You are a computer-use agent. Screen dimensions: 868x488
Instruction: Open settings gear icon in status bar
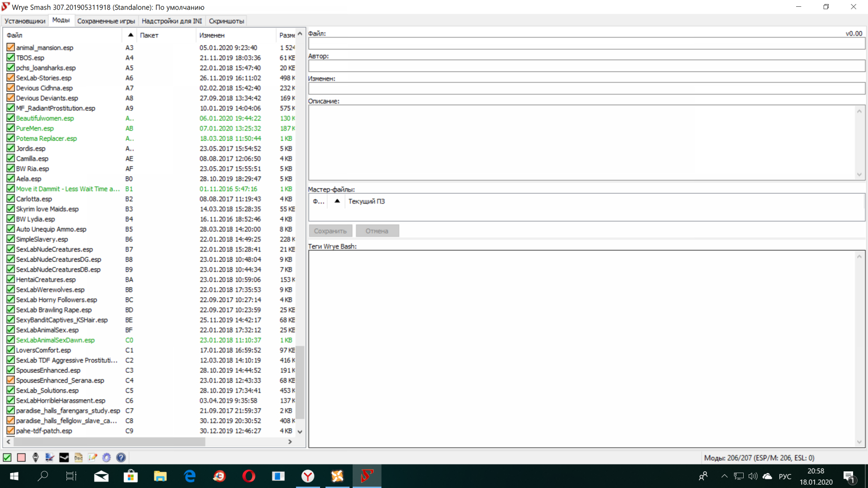pos(107,457)
